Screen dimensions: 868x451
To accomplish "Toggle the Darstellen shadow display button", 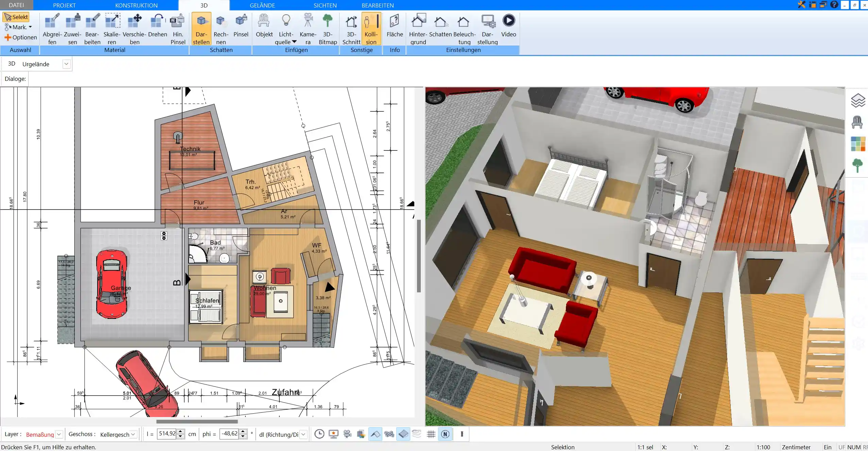I will [201, 29].
